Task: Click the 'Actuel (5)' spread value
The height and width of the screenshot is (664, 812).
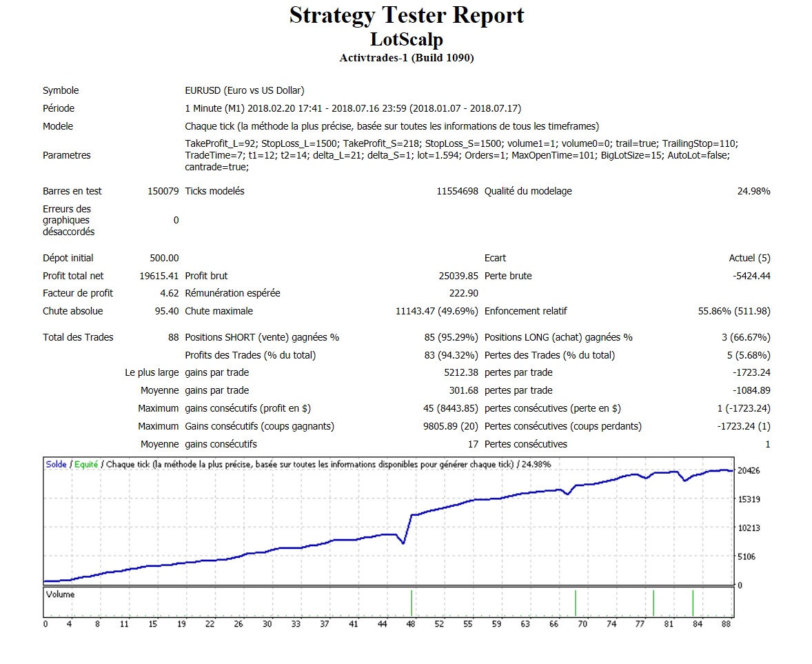Action: coord(749,258)
